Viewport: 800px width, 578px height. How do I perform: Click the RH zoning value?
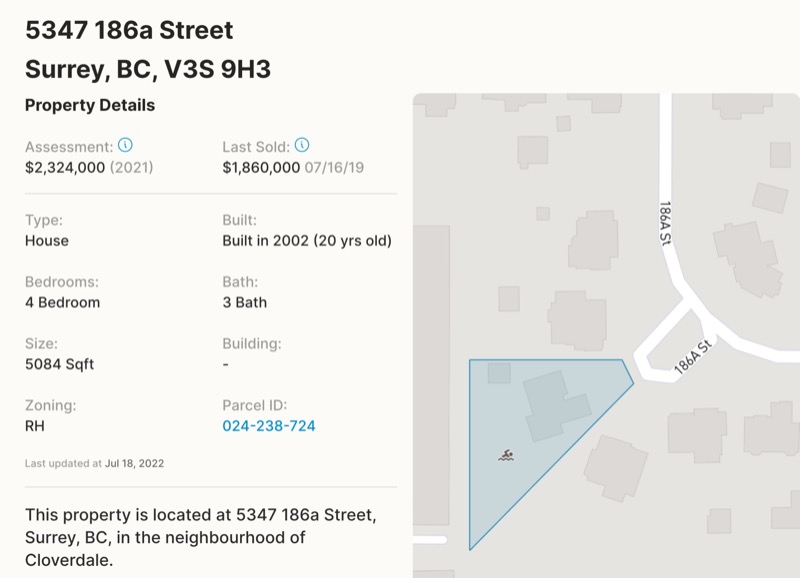pyautogui.click(x=35, y=426)
